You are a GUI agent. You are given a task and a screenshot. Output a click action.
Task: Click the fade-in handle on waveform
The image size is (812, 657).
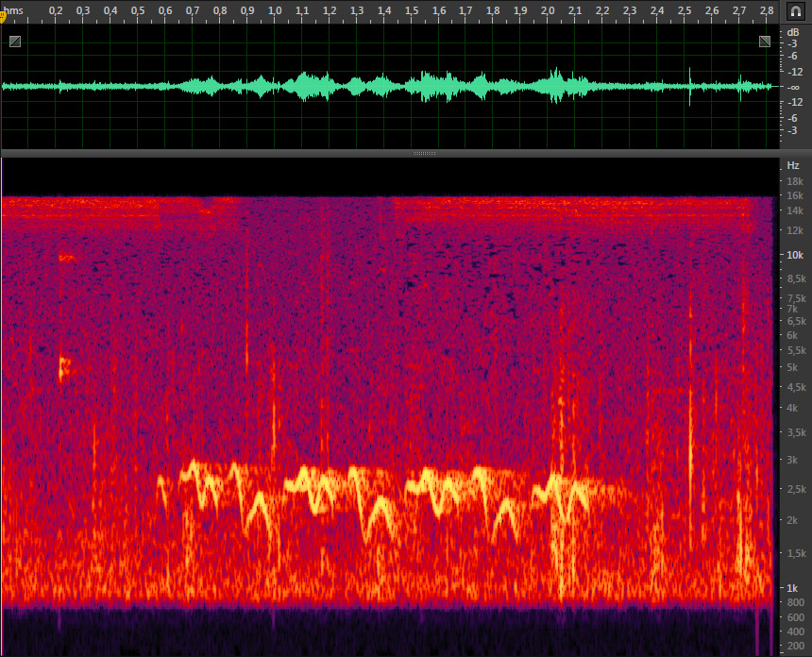(x=15, y=42)
